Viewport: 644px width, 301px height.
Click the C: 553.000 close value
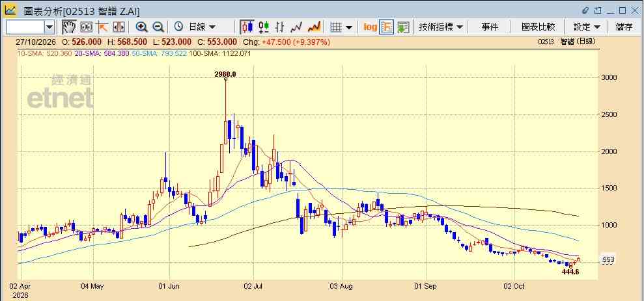pos(217,42)
